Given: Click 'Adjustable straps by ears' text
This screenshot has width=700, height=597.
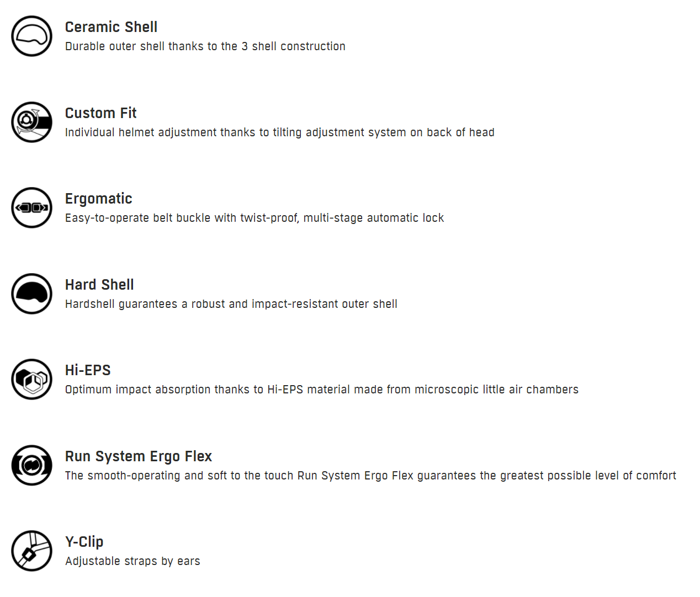Looking at the screenshot, I should pos(132,561).
